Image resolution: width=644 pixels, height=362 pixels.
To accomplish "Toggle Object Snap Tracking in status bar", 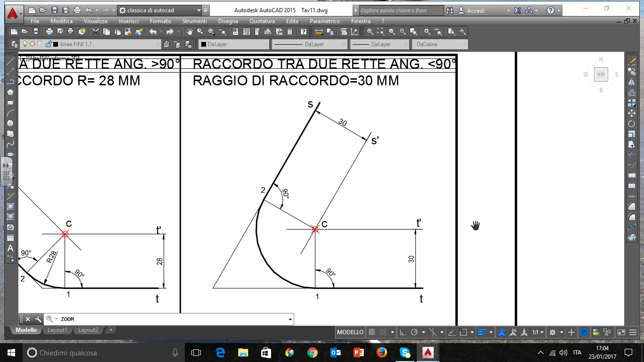I will pos(451,332).
